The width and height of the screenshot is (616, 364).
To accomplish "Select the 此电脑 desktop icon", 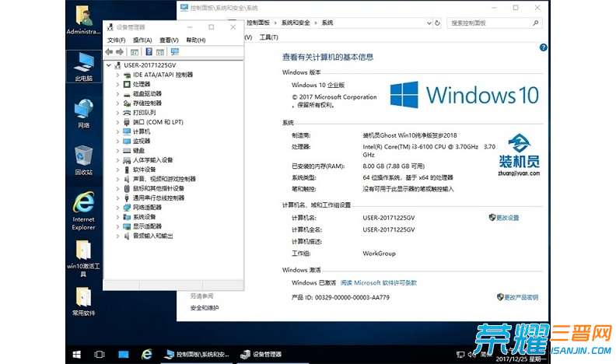I will [x=84, y=67].
